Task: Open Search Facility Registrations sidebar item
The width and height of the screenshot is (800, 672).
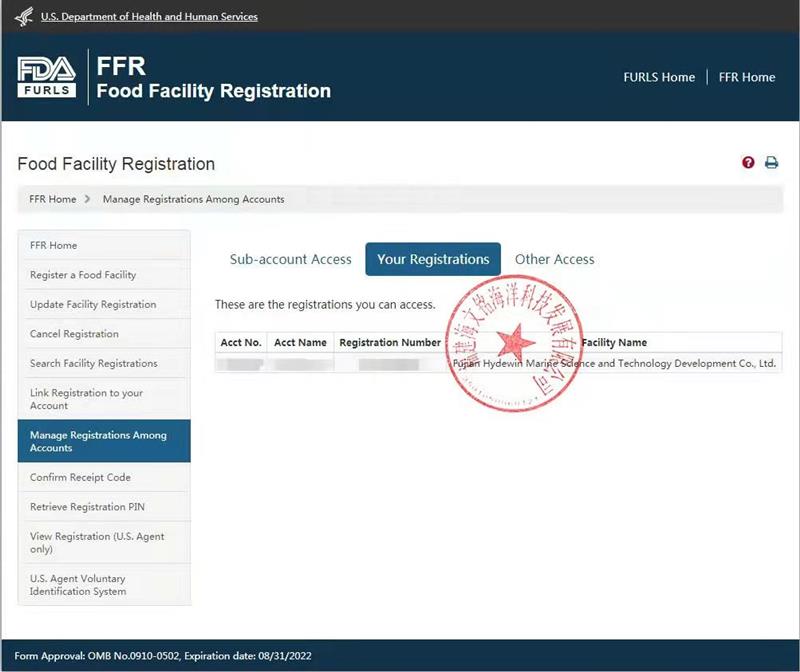Action: (x=104, y=364)
